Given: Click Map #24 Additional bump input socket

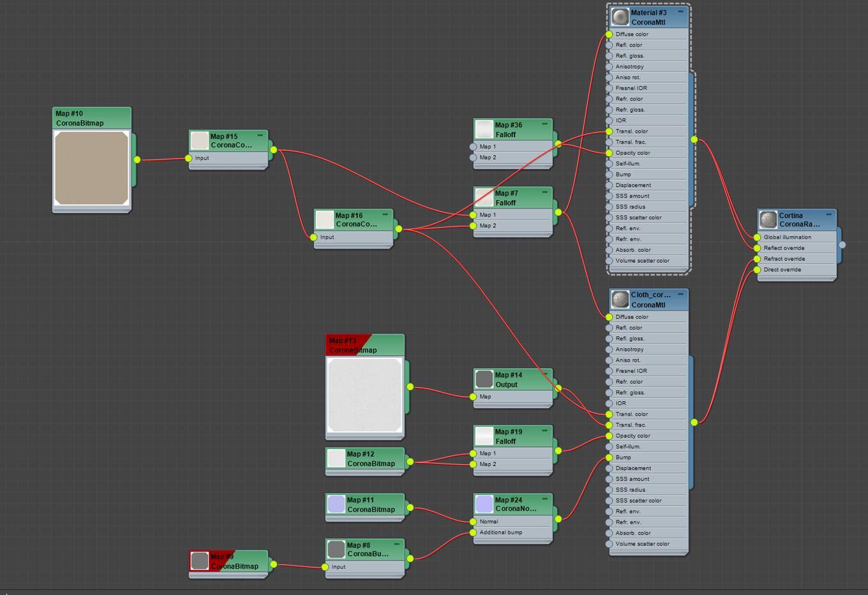Looking at the screenshot, I should tap(473, 533).
